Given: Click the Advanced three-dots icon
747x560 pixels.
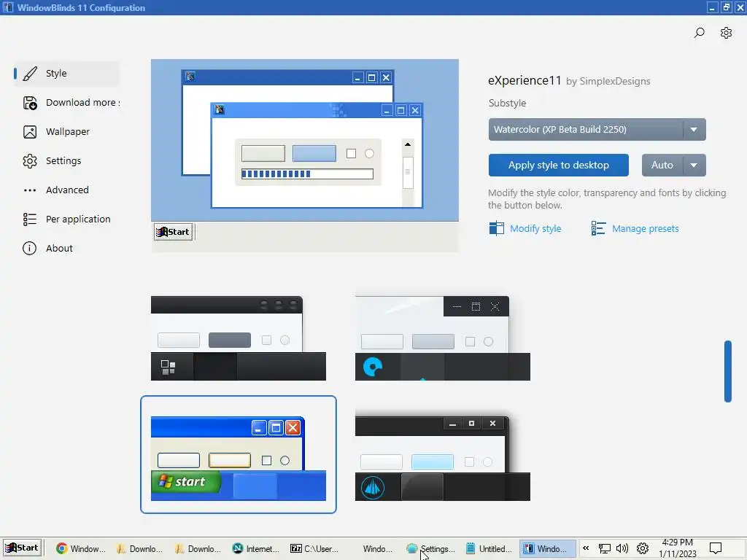Looking at the screenshot, I should coord(29,190).
